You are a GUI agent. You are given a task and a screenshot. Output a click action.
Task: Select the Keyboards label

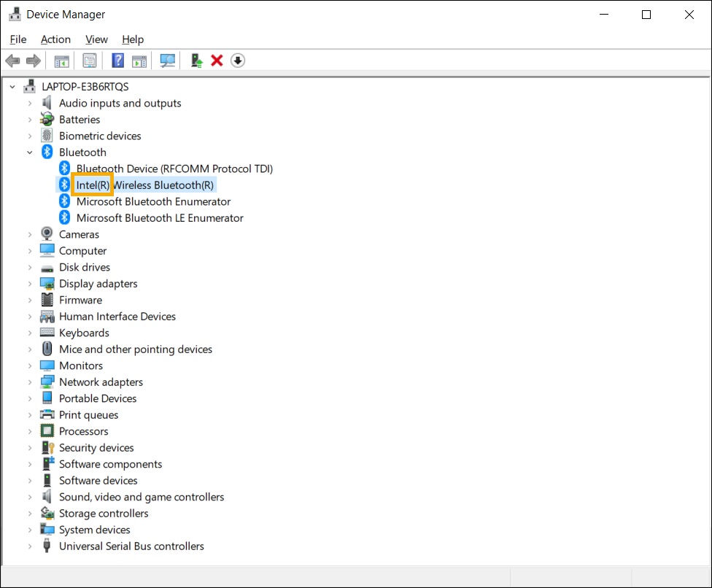pyautogui.click(x=84, y=333)
